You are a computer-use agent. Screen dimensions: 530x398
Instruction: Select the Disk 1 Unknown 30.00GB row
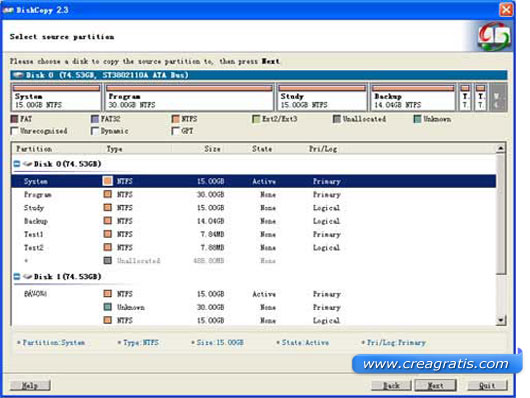[x=254, y=307]
